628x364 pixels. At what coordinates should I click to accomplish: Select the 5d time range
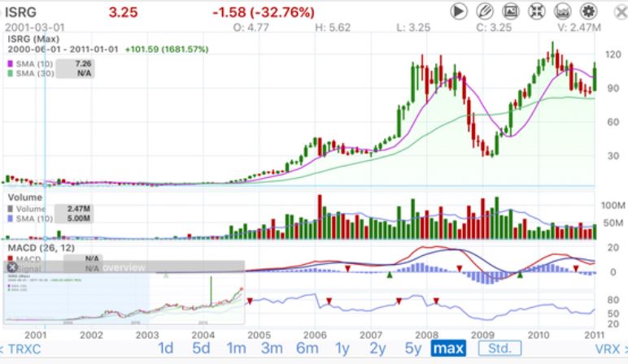[x=201, y=349]
